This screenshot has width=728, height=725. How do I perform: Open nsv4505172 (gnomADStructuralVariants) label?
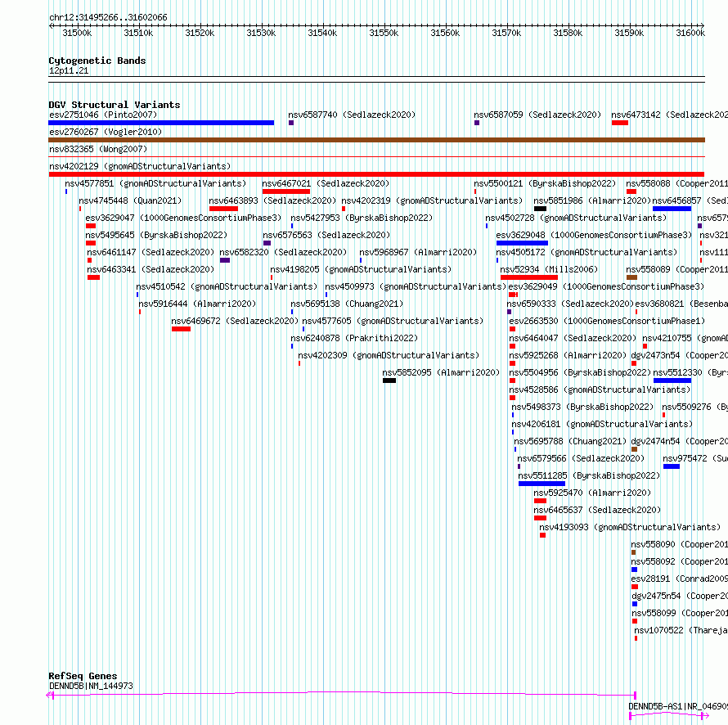pyautogui.click(x=586, y=252)
